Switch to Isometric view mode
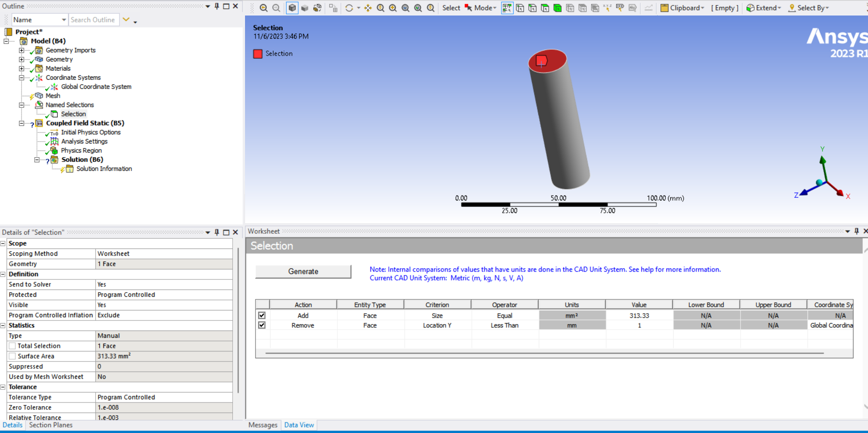The width and height of the screenshot is (868, 433). [x=292, y=8]
